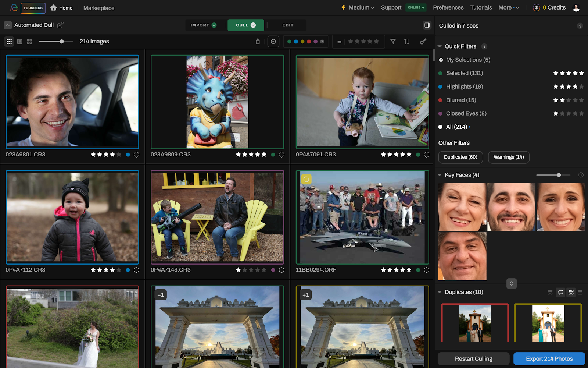Click the loop icon in Duplicates header
This screenshot has width=588, height=368.
click(x=560, y=292)
